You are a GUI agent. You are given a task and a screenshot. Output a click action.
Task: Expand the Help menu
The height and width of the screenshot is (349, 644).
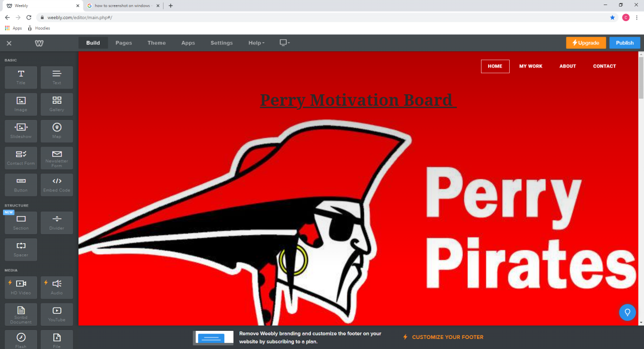(257, 43)
